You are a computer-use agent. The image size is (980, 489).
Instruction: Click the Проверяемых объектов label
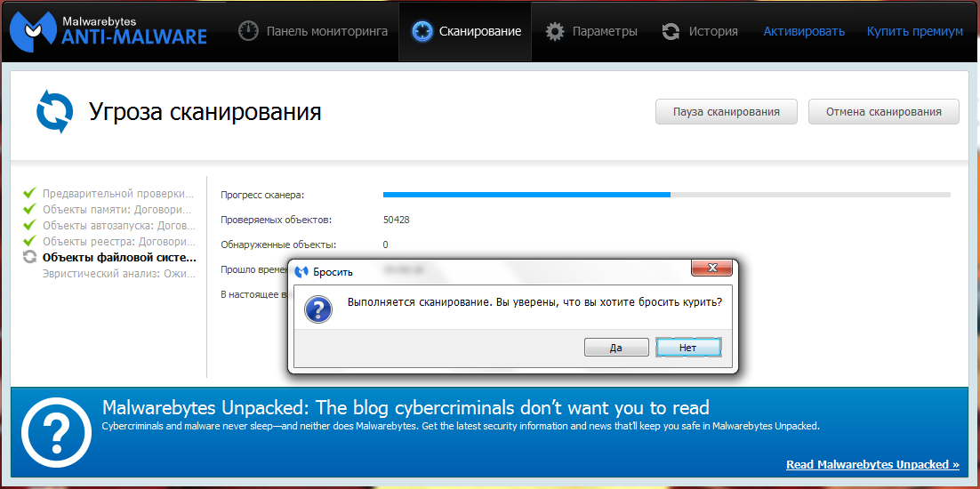coord(277,220)
